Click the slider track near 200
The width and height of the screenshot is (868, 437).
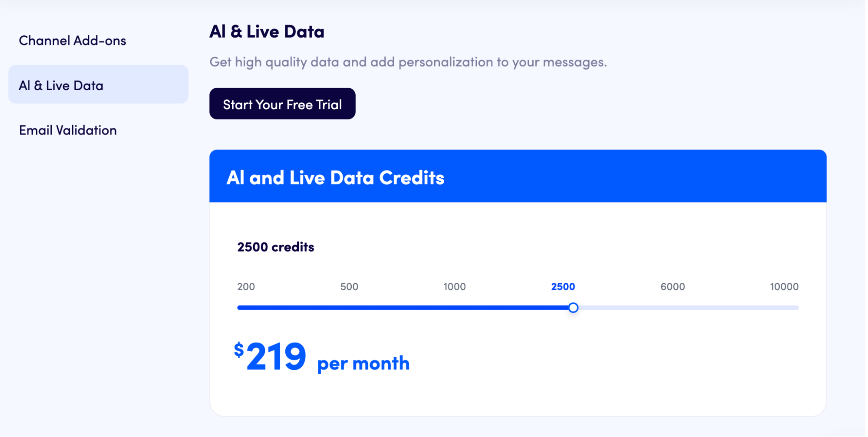point(246,307)
